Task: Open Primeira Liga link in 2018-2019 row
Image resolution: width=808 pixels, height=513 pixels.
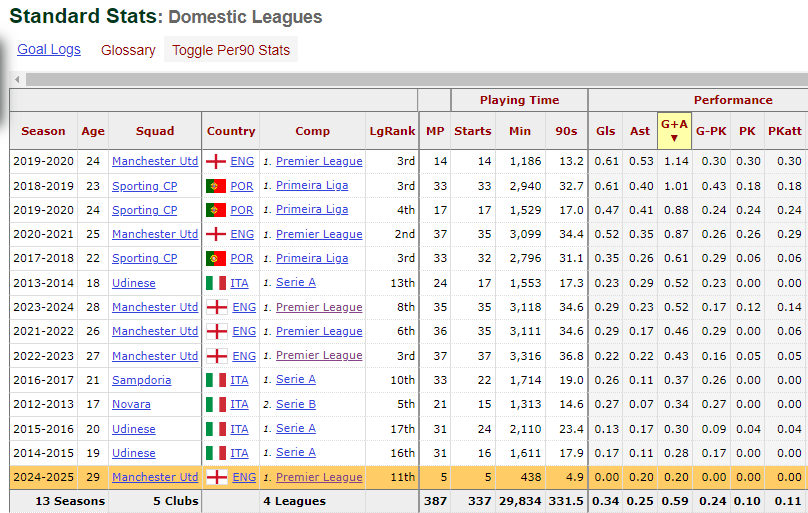Action: [x=312, y=185]
